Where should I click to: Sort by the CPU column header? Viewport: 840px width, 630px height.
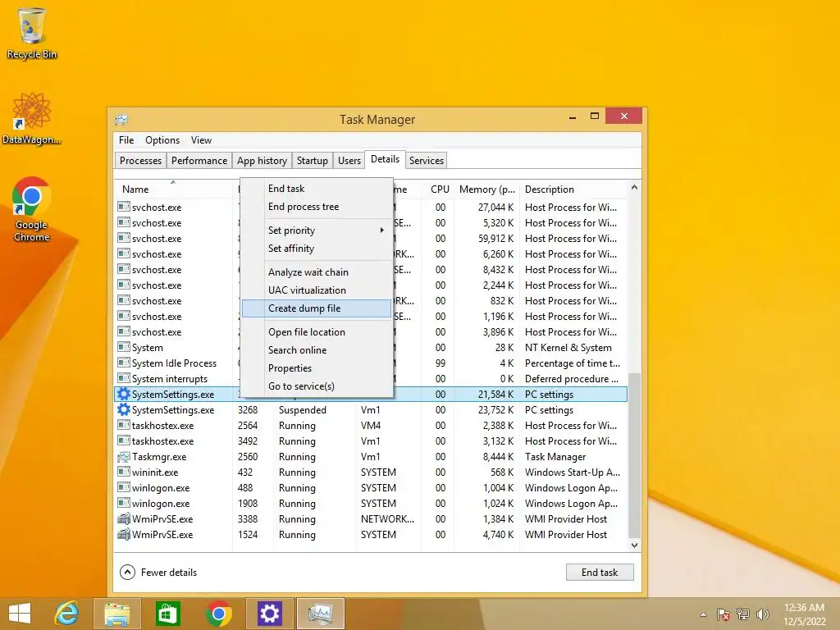pyautogui.click(x=438, y=189)
